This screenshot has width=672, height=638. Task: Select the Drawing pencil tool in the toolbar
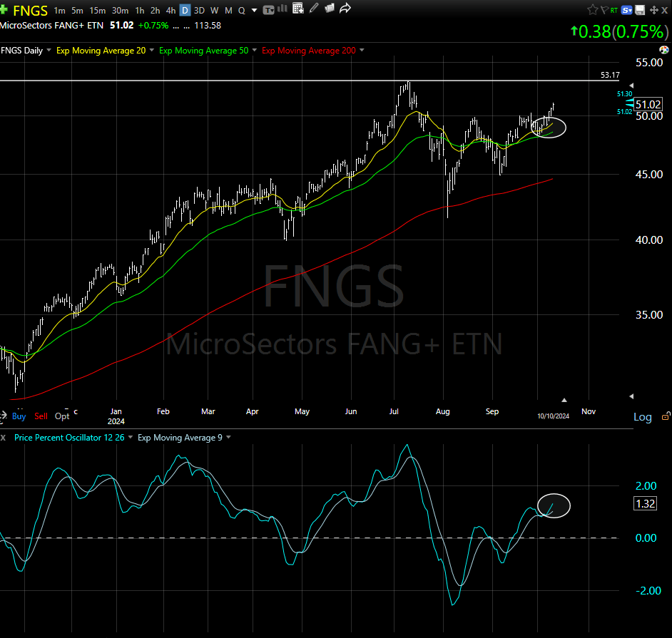(314, 9)
